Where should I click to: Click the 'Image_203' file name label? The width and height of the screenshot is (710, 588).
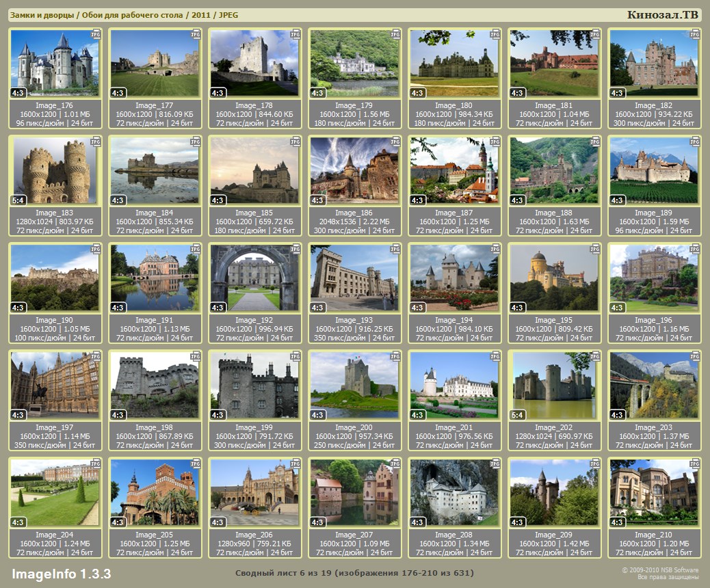coord(653,427)
